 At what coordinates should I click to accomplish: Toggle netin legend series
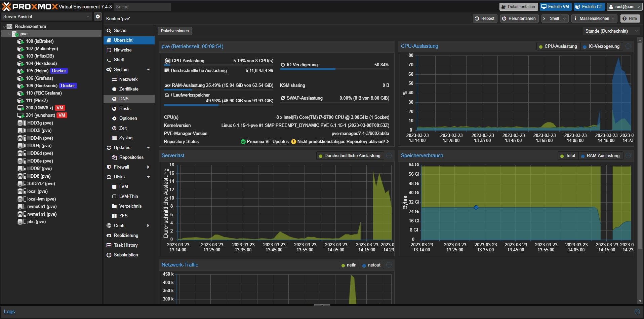[x=349, y=265]
